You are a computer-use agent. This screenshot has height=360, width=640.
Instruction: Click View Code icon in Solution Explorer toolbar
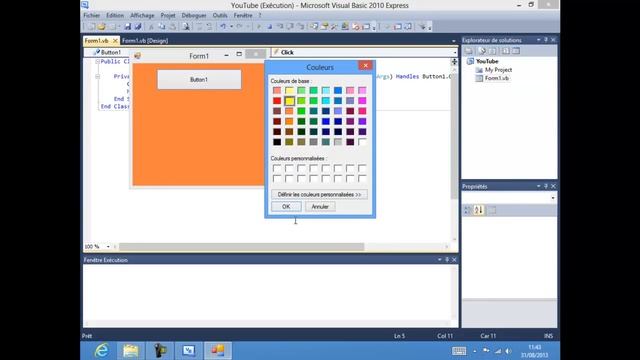click(x=506, y=51)
